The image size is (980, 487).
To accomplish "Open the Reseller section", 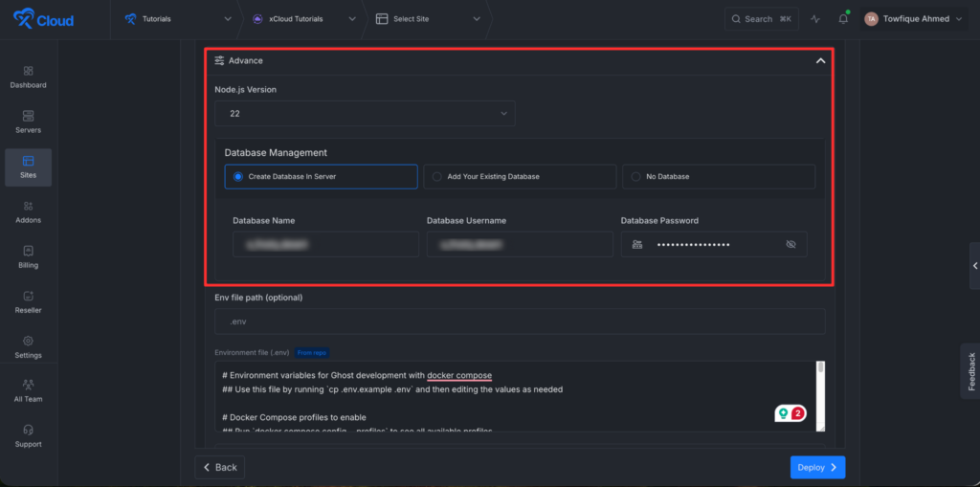I will [x=28, y=302].
